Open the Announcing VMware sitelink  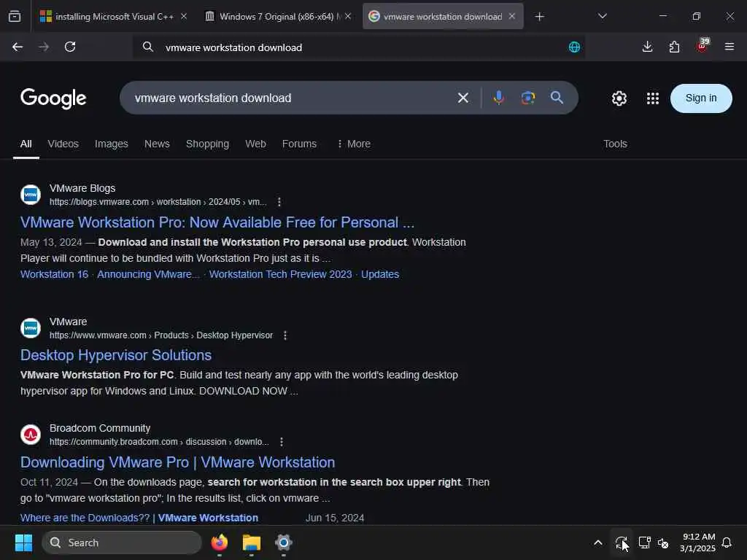click(148, 274)
